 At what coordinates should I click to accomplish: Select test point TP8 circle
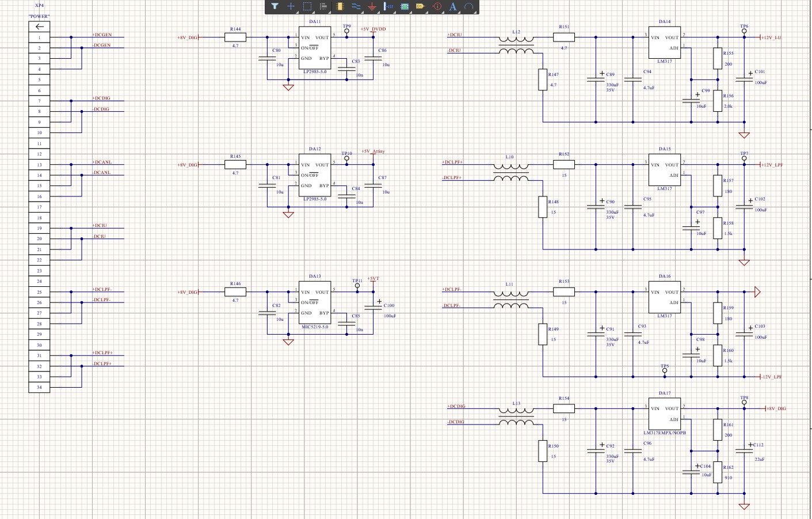[x=744, y=402]
